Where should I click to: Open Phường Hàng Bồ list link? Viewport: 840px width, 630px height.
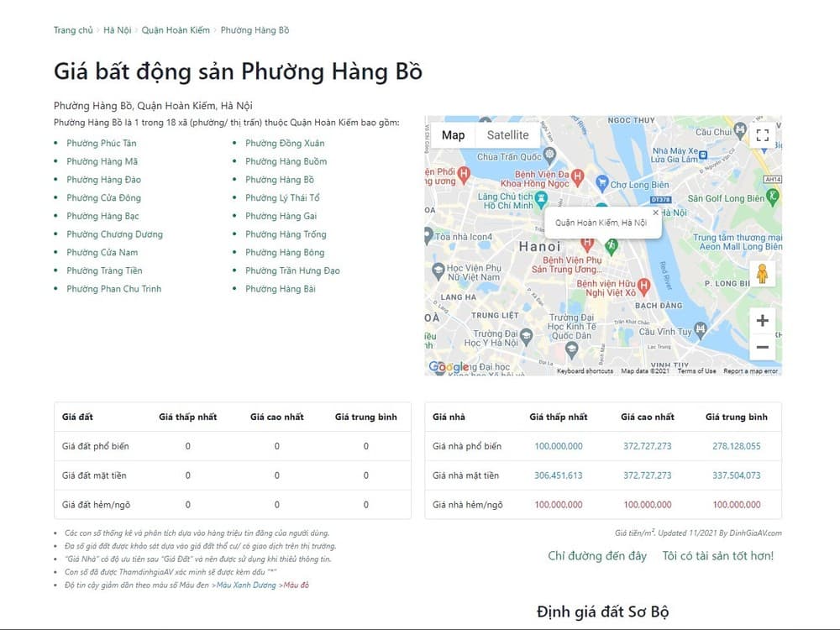coord(280,180)
